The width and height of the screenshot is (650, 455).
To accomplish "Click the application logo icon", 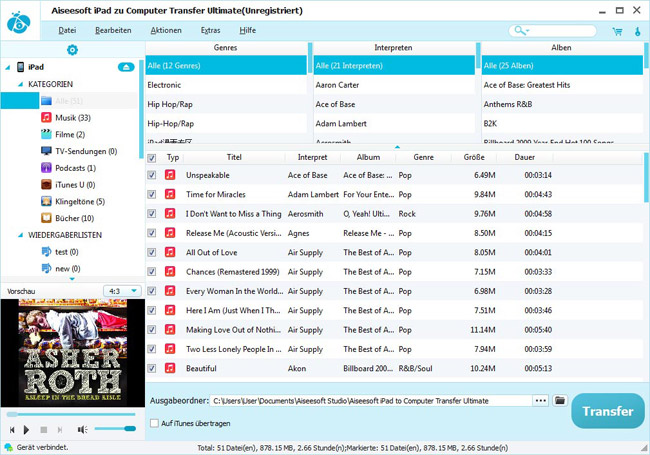I will click(19, 22).
